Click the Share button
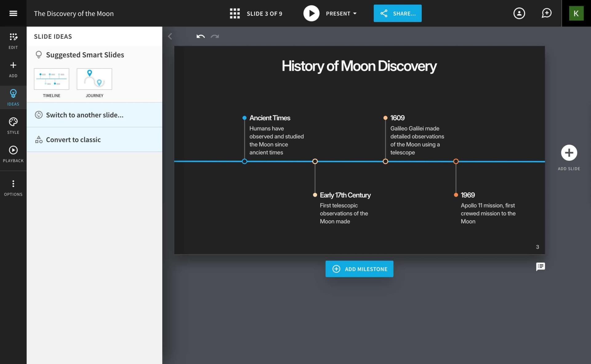 (397, 13)
